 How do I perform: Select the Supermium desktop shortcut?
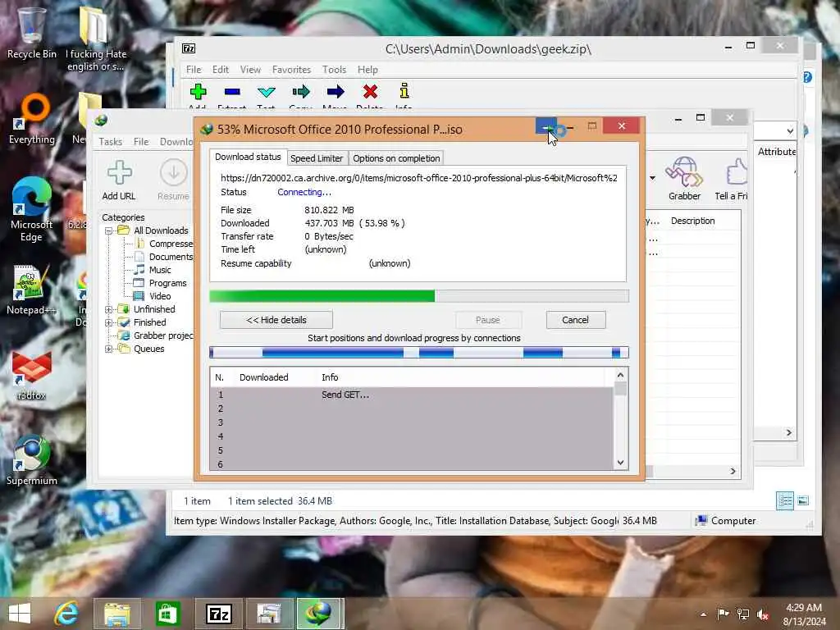click(32, 459)
